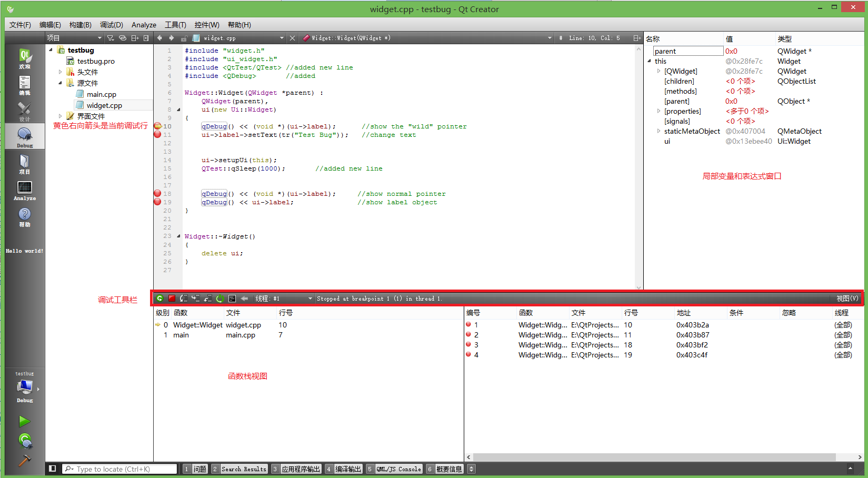
Task: Open the thread (线程: #1) dropdown
Action: click(284, 298)
